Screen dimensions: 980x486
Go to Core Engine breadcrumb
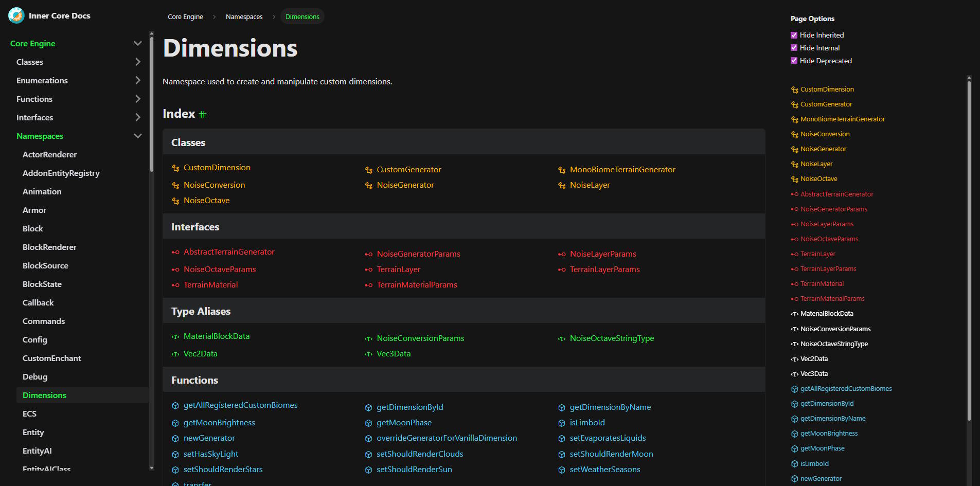[x=185, y=17]
